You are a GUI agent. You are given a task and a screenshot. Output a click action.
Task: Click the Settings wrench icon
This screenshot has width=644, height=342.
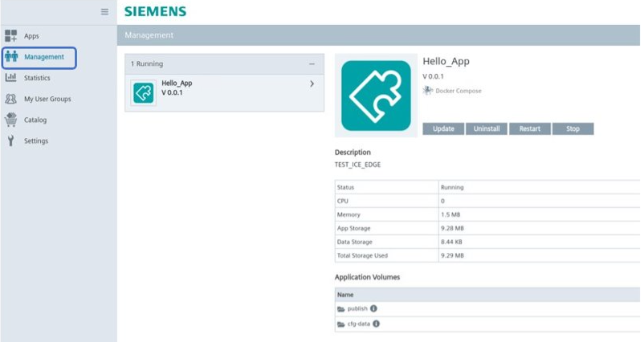click(x=10, y=140)
